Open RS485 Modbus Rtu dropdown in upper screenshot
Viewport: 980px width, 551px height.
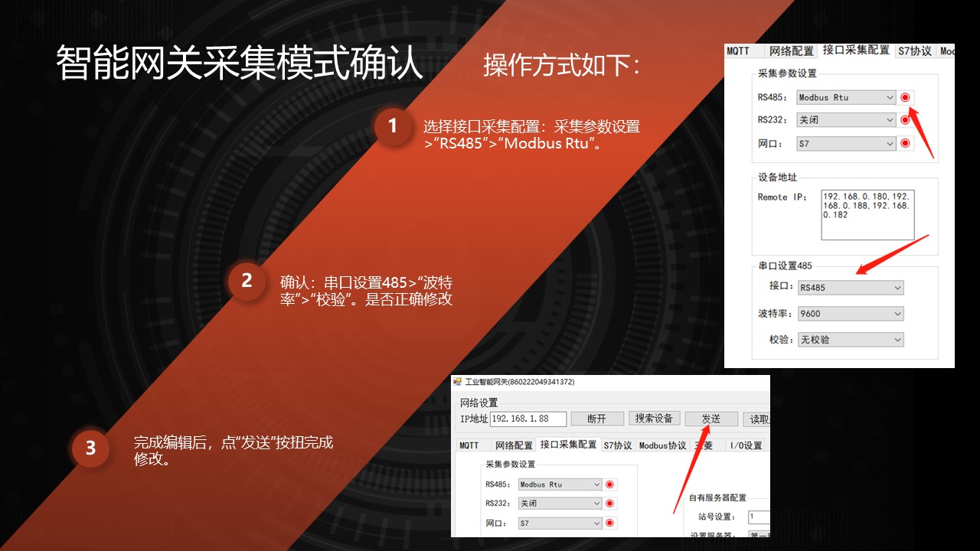click(x=846, y=97)
